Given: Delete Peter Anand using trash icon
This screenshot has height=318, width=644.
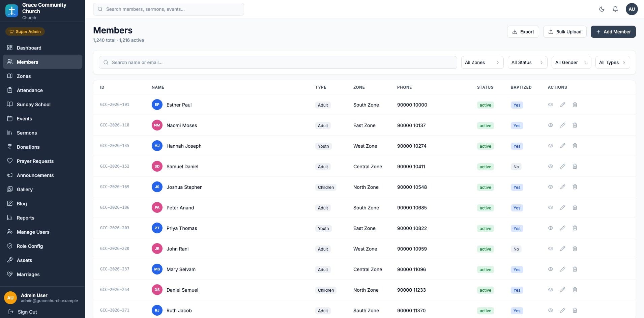Looking at the screenshot, I should (575, 207).
